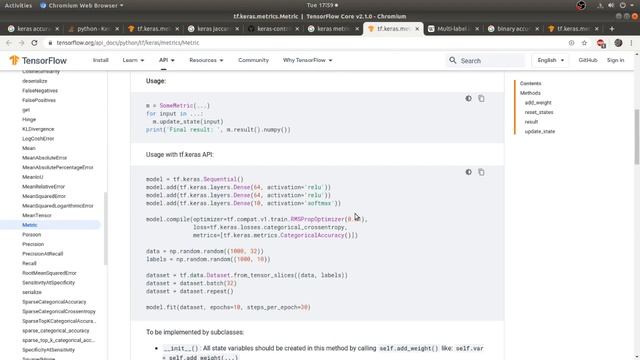Viewport: 640px width, 360px height.
Task: Jump to update_state in Contents
Action: (540, 131)
